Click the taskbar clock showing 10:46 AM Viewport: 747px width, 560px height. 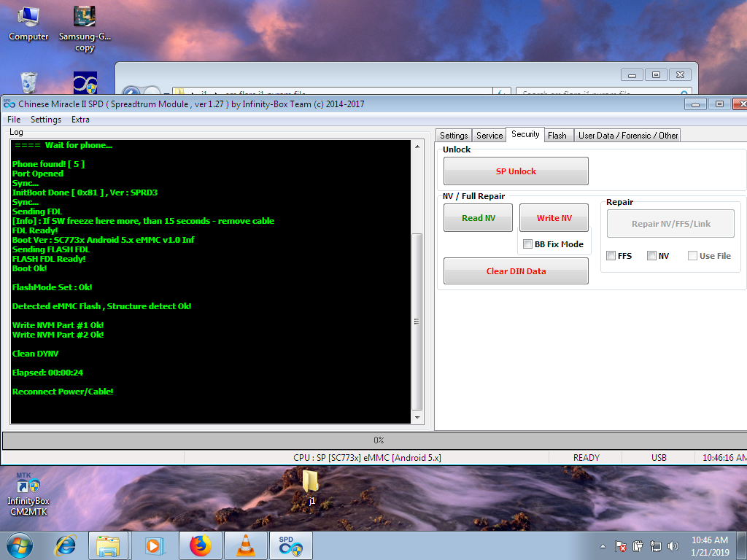coord(710,546)
